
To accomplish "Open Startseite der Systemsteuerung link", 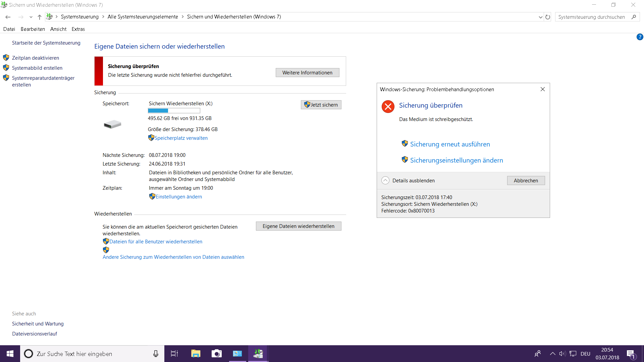I will (x=46, y=43).
